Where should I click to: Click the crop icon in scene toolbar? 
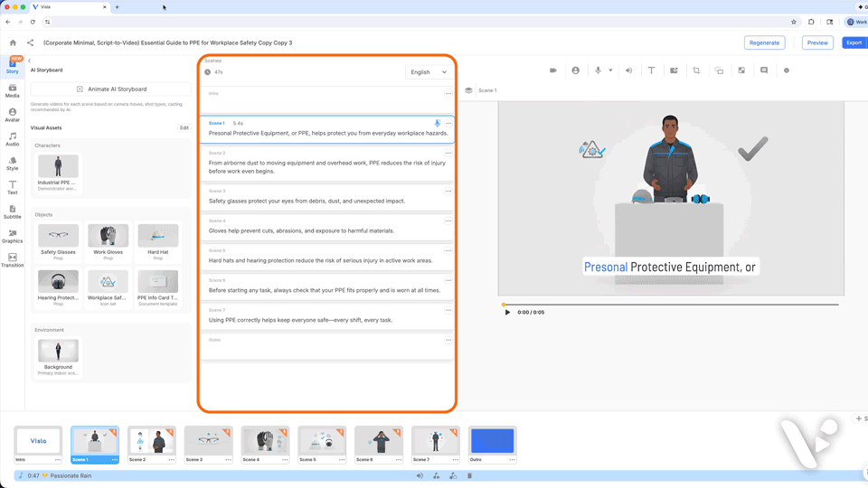(696, 70)
